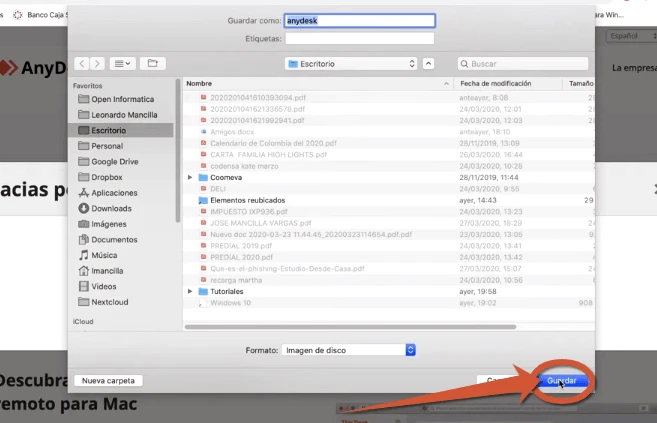Expand the Tutoriales folder triangle
Viewport: 657px width, 423px height.
(x=190, y=291)
